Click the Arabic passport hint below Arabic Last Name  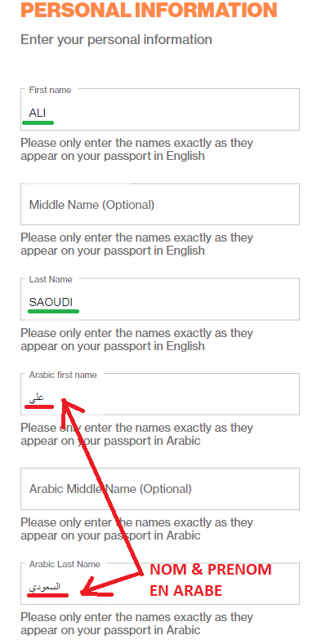point(137,624)
